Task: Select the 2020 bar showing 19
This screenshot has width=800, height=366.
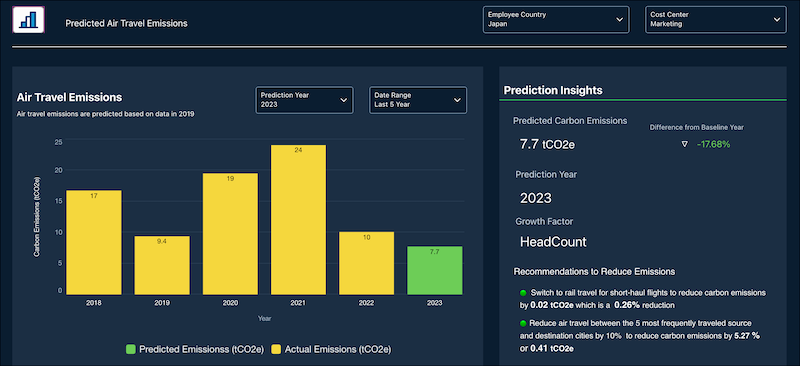Action: tap(230, 234)
